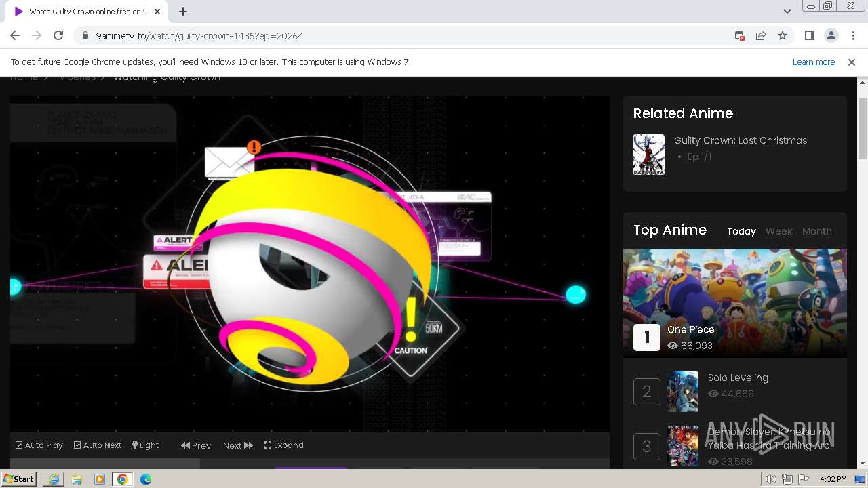The height and width of the screenshot is (488, 868).
Task: Open a new browser tab
Action: click(183, 12)
